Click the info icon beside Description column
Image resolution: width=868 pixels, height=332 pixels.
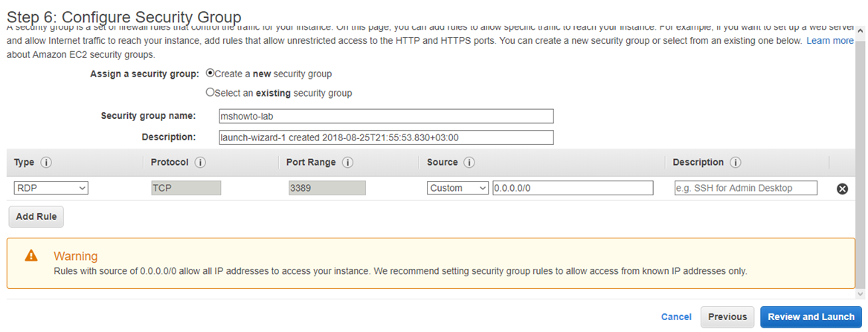pyautogui.click(x=735, y=163)
